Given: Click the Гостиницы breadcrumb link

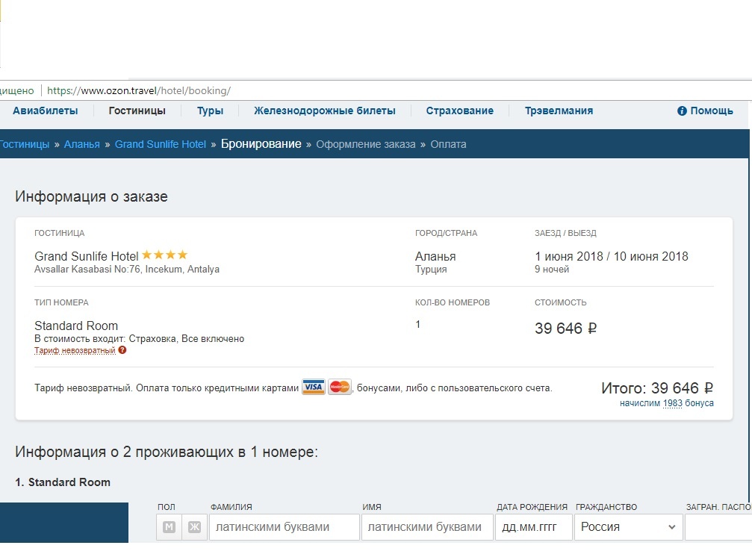Looking at the screenshot, I should click(x=25, y=144).
